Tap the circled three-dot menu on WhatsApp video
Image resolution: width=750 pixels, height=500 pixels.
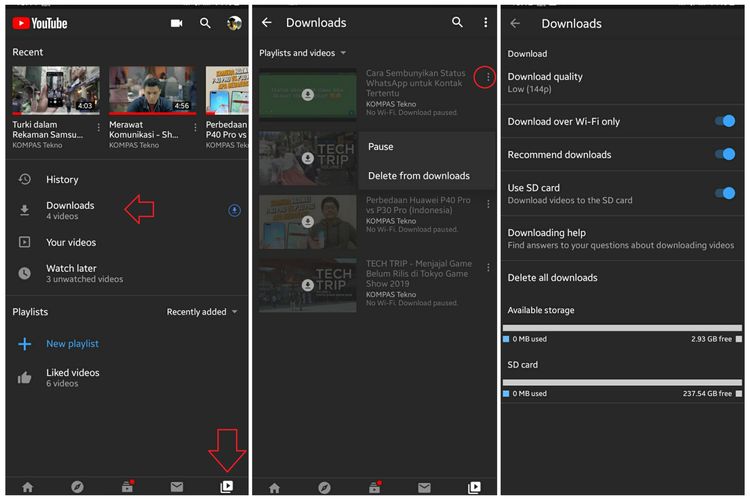pos(487,77)
